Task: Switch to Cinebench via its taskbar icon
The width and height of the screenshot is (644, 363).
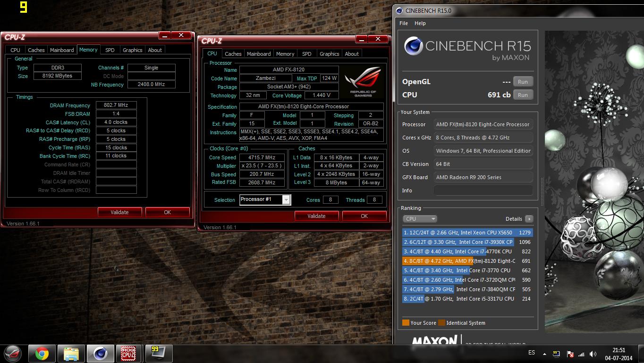Action: pos(100,354)
